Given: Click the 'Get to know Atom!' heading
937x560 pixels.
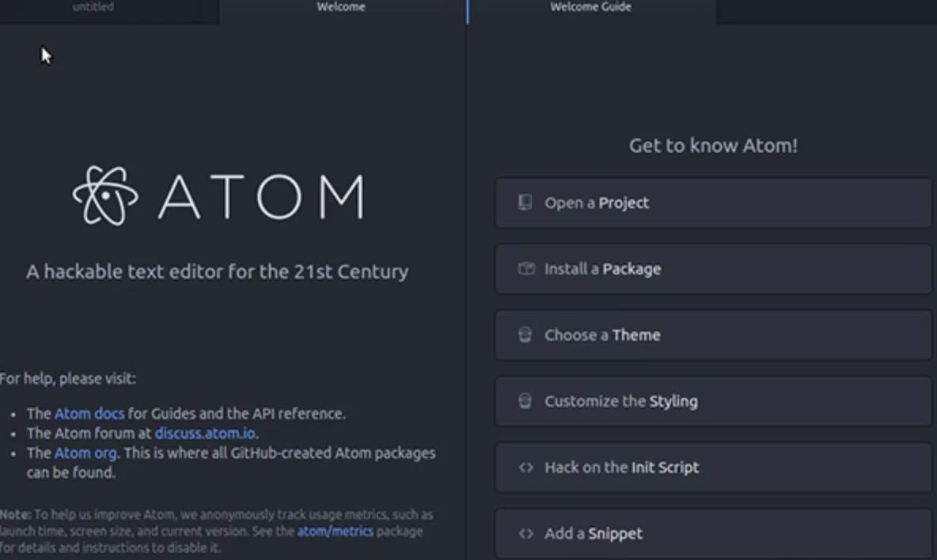Looking at the screenshot, I should 713,146.
